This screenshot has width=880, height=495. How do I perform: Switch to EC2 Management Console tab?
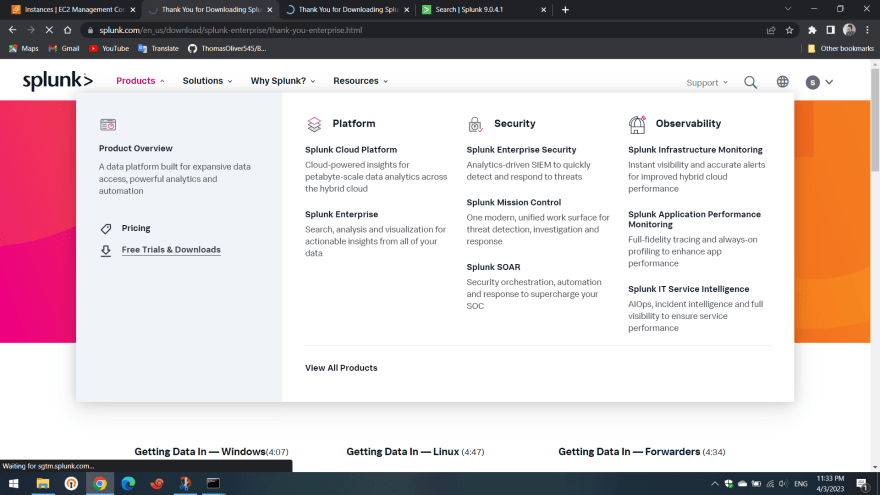pos(73,10)
